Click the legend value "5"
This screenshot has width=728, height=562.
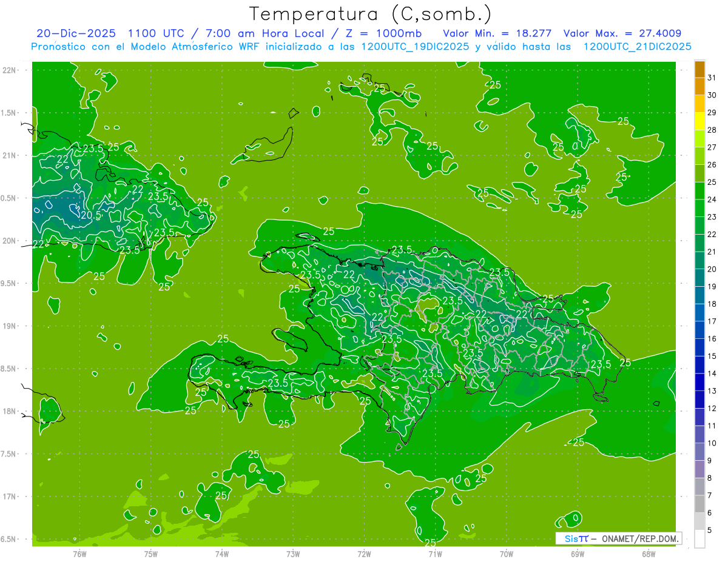[710, 530]
